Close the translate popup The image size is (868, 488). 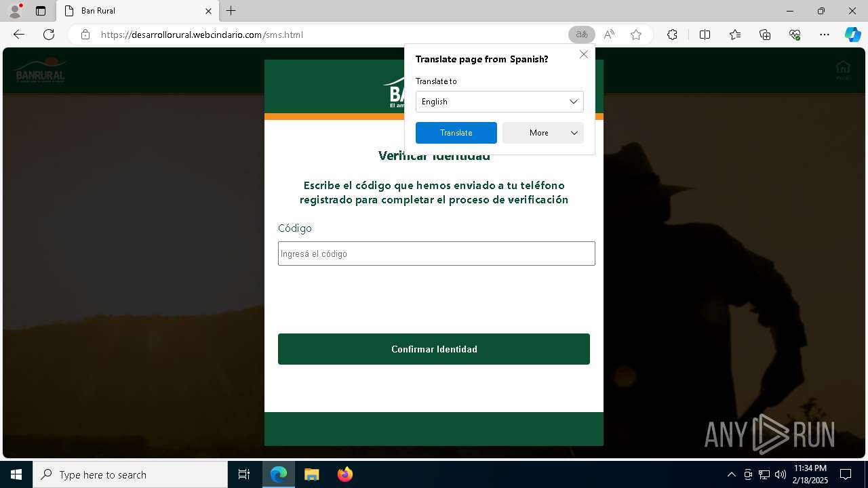click(x=584, y=54)
